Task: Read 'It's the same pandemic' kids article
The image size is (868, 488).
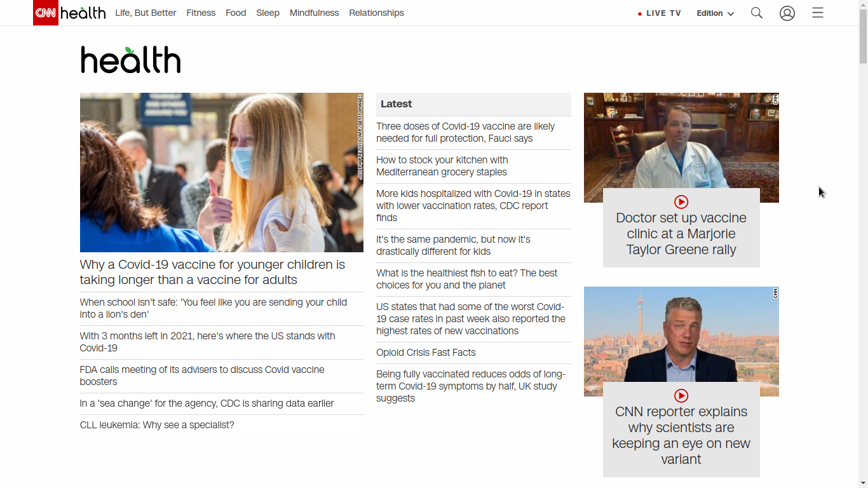Action: tap(453, 245)
